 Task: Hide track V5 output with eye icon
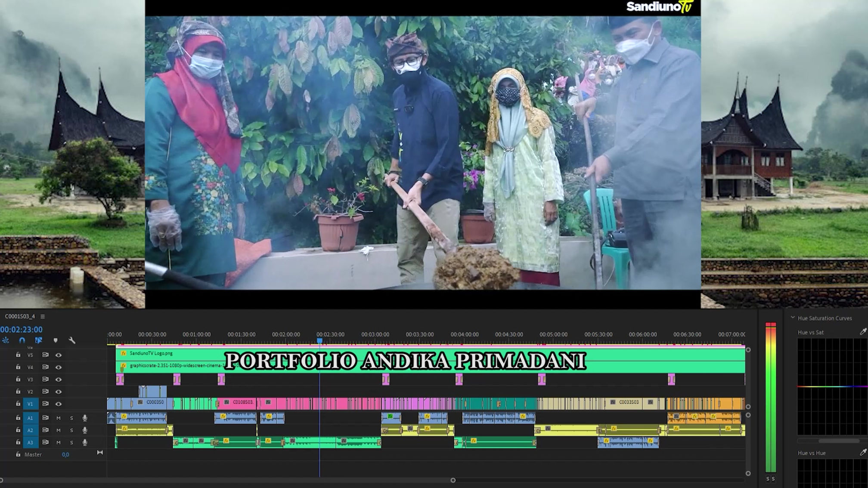click(x=59, y=355)
